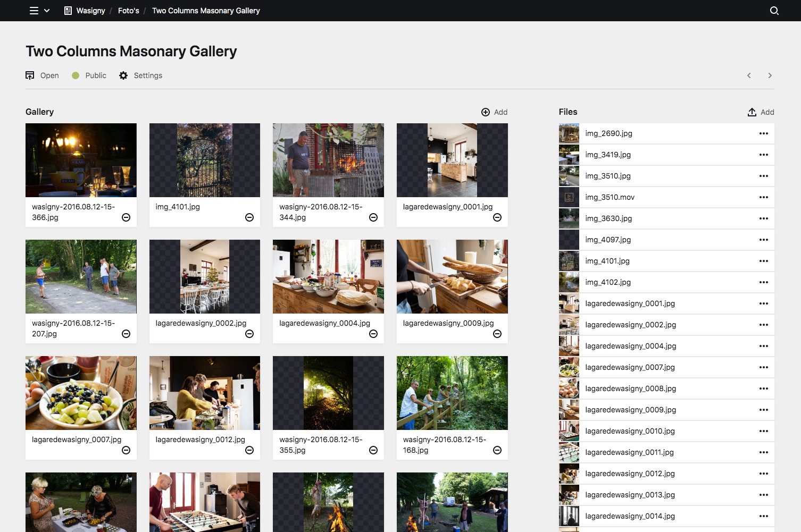Toggle the Public status

[89, 75]
